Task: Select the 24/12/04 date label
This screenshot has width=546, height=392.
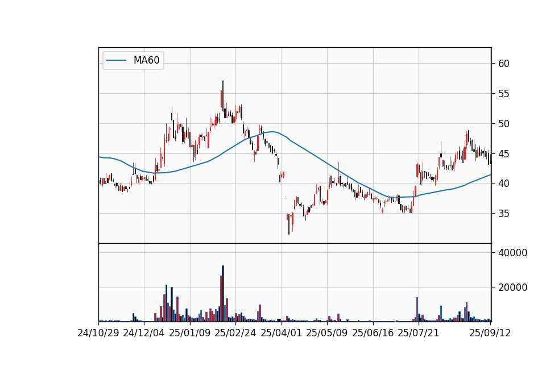Action: (x=144, y=333)
